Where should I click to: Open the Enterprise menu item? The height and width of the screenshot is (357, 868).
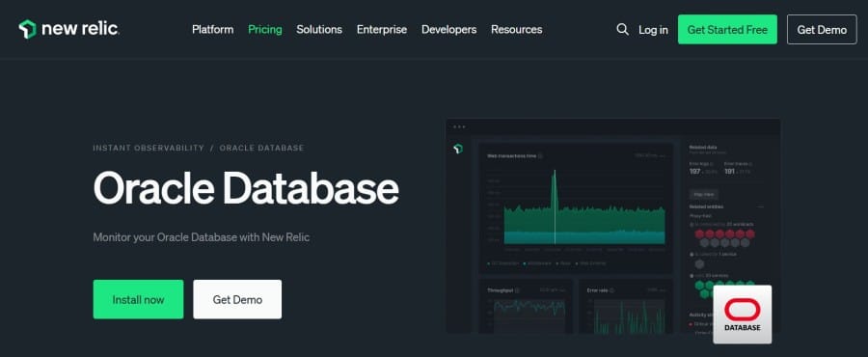point(381,29)
